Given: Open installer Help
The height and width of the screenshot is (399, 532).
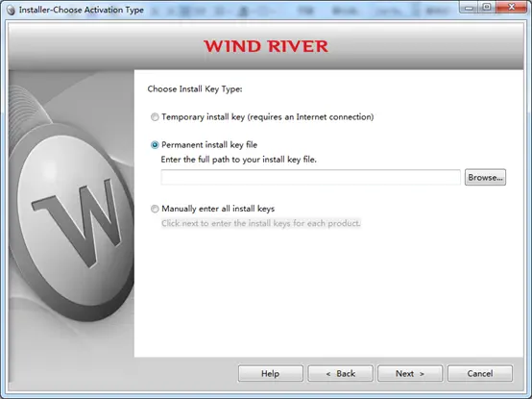Looking at the screenshot, I should click(x=271, y=374).
